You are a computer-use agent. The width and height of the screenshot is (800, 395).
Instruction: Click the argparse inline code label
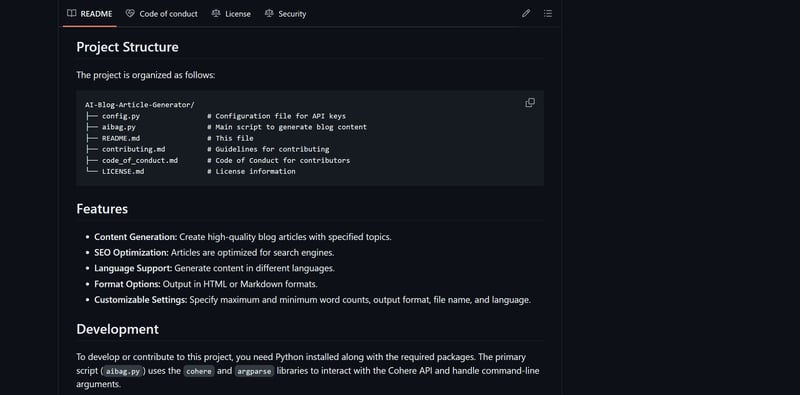coord(254,371)
